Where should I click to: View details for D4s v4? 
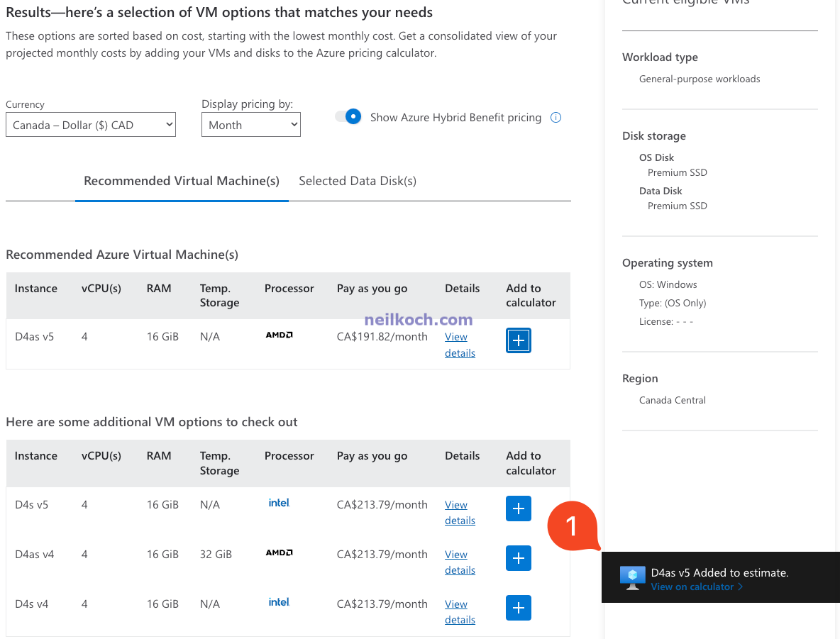coord(460,611)
